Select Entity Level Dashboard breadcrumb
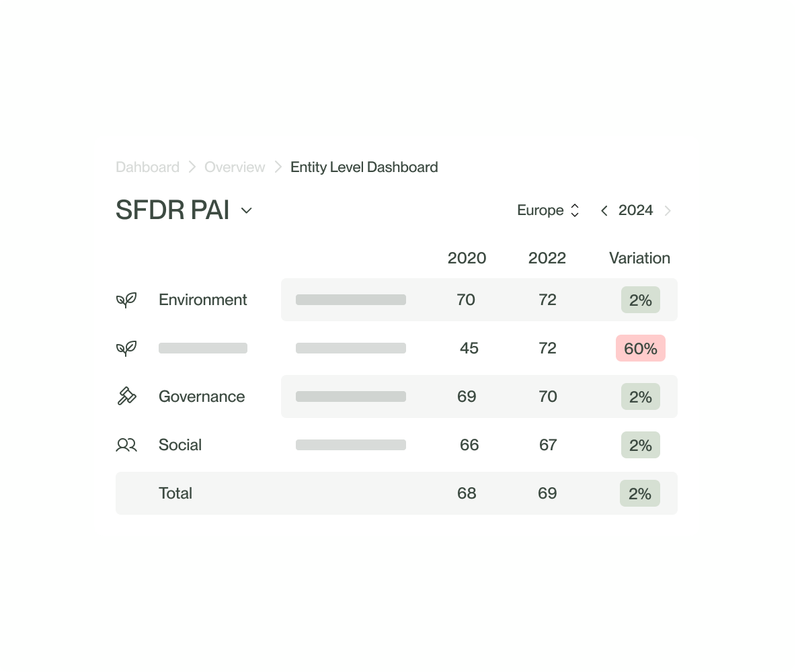 coord(364,167)
